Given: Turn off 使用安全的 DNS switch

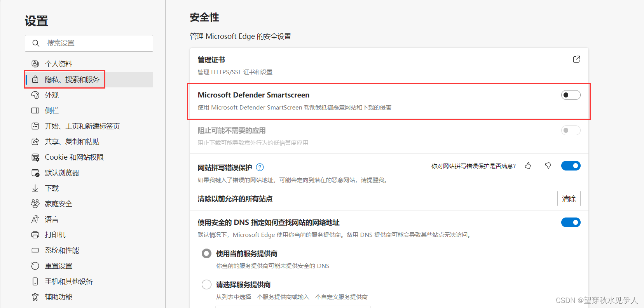Looking at the screenshot, I should pos(571,222).
